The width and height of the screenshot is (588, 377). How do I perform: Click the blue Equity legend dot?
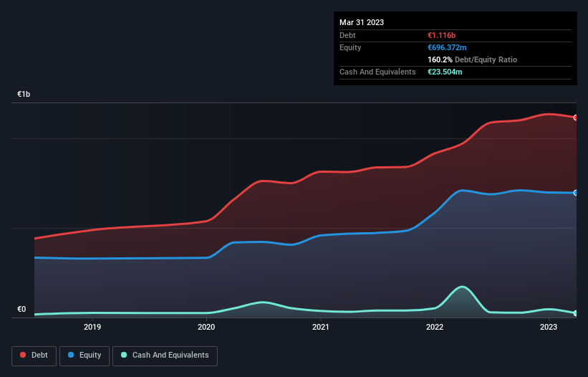tap(71, 355)
